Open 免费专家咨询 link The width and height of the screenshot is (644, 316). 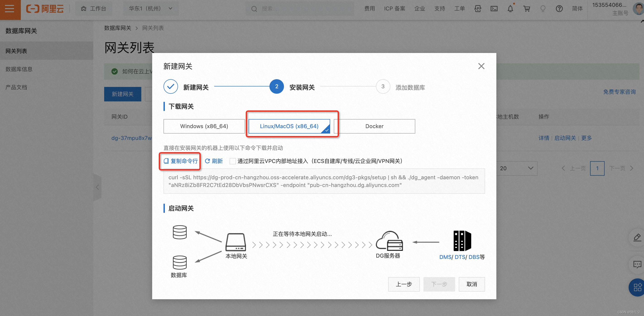tap(619, 92)
